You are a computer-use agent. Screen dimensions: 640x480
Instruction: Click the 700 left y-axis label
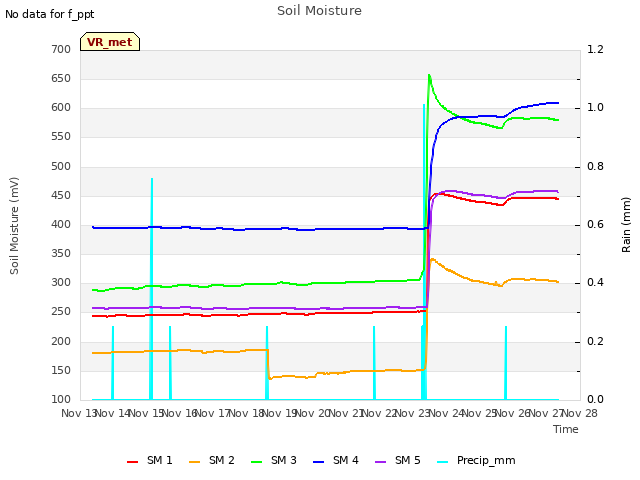[61, 49]
